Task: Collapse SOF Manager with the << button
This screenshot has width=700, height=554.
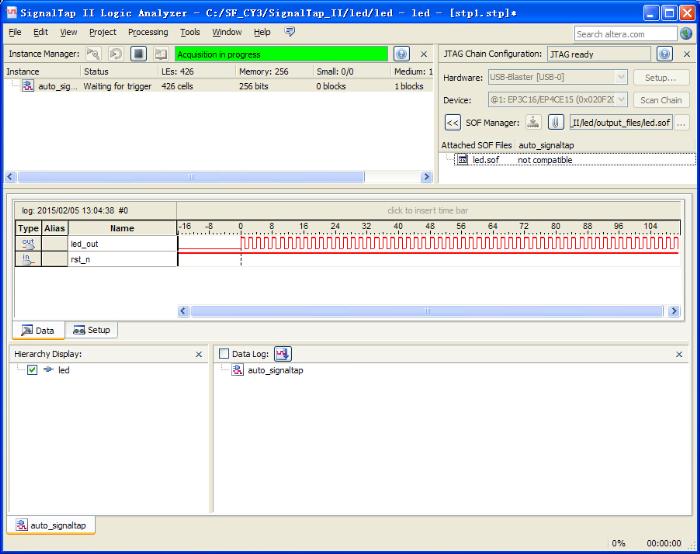Action: 452,123
